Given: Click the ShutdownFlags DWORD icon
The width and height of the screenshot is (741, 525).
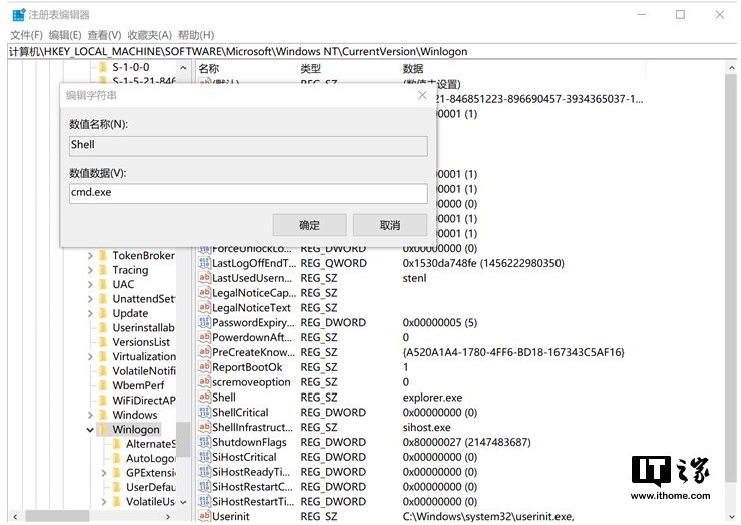Looking at the screenshot, I should pyautogui.click(x=204, y=442).
